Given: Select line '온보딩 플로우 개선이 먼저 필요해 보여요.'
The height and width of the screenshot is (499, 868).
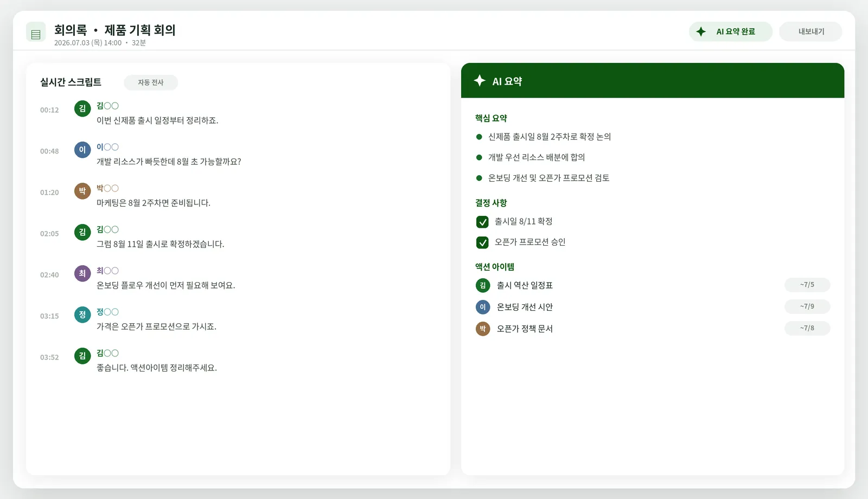Looking at the screenshot, I should pos(166,285).
